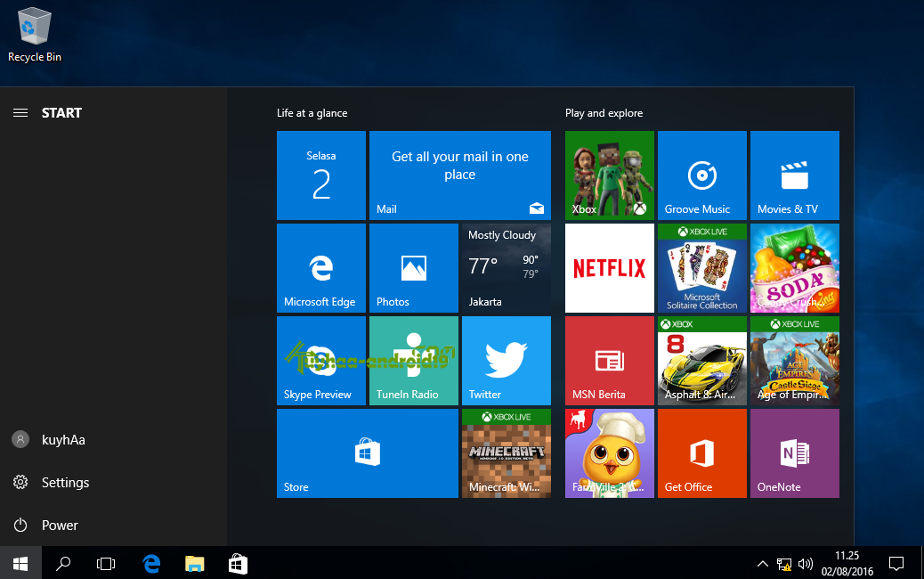Image resolution: width=924 pixels, height=579 pixels.
Task: Open File Explorer from the taskbar
Action: click(194, 564)
